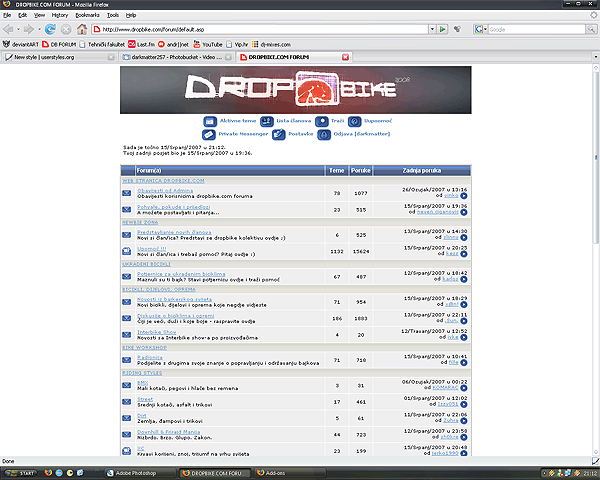Open the Firefox quick-launch icon in taskbar
Image resolution: width=600 pixels, height=480 pixels.
click(48, 473)
